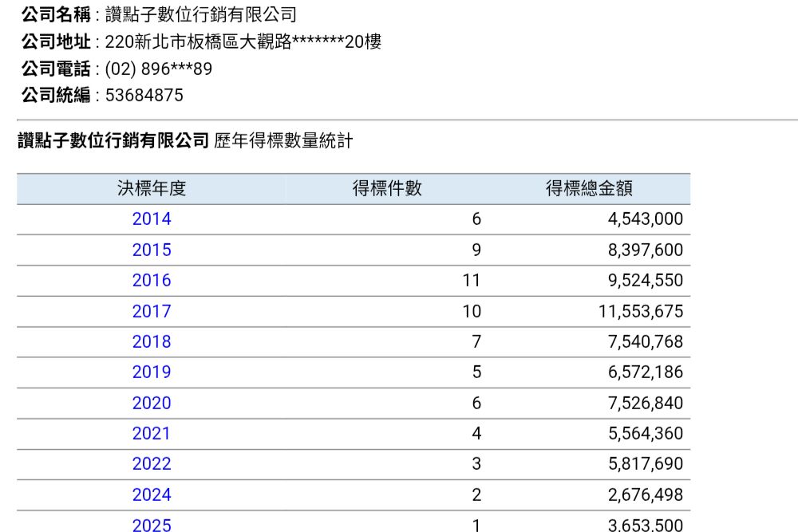The image size is (798, 532).
Task: Select the amount 5,817,690
Action: [646, 464]
